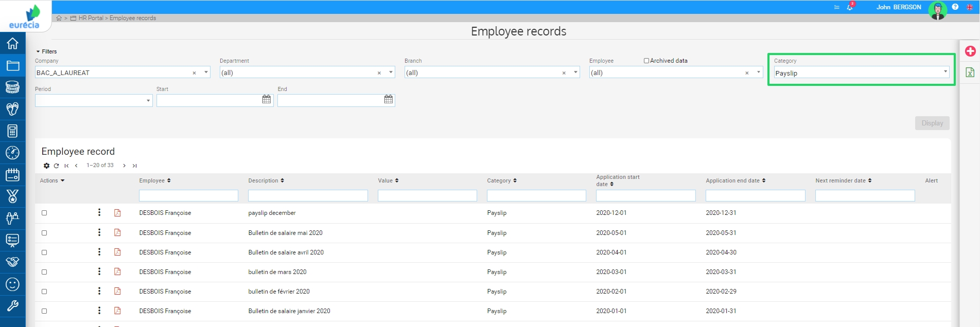Viewport: 980px width, 327px height.
Task: Click the home breadcrumb icon
Action: pyautogui.click(x=59, y=18)
